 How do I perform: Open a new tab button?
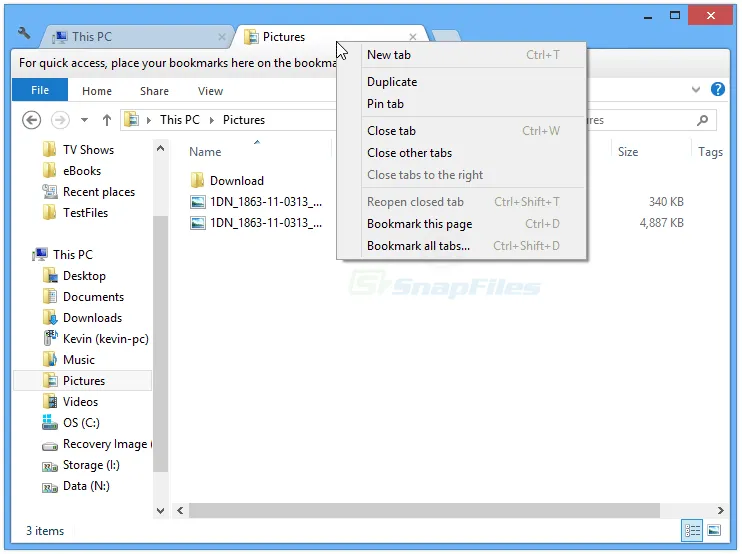(446, 36)
